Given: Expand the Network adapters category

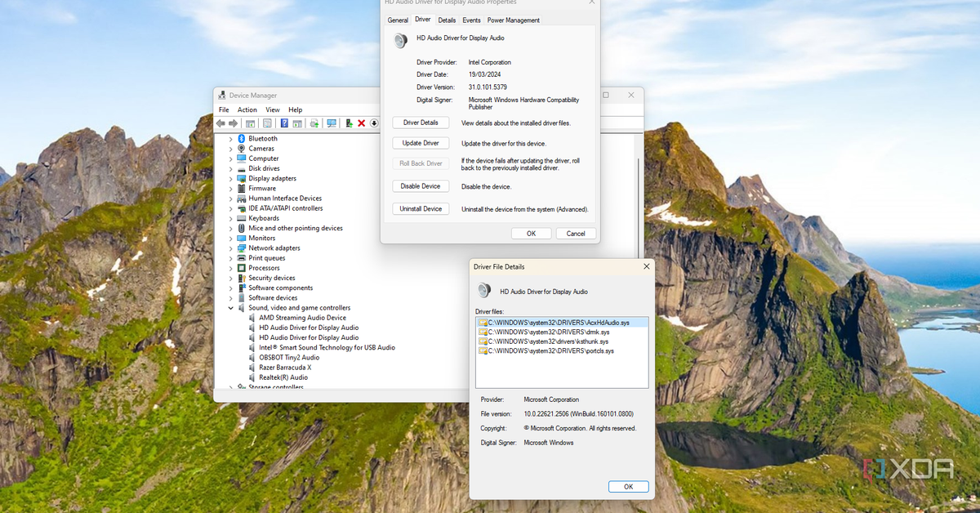Looking at the screenshot, I should (231, 248).
